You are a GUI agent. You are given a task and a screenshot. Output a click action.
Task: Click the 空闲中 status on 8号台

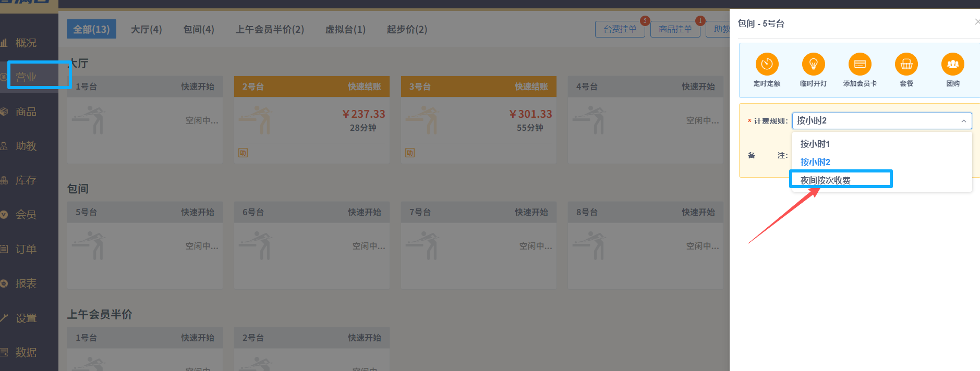tap(703, 246)
